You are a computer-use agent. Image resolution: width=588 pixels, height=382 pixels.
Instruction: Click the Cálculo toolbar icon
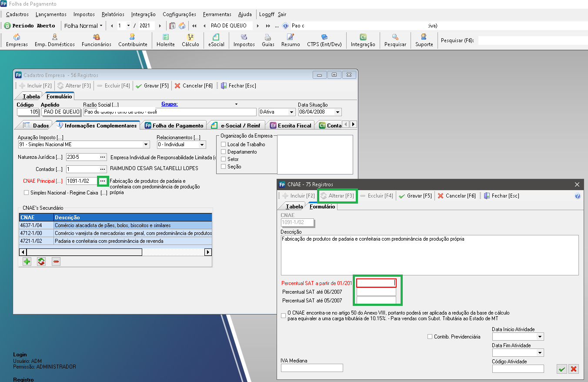pyautogui.click(x=190, y=40)
